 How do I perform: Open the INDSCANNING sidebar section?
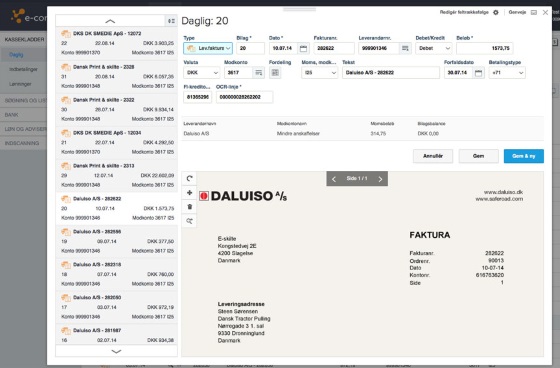(x=23, y=143)
